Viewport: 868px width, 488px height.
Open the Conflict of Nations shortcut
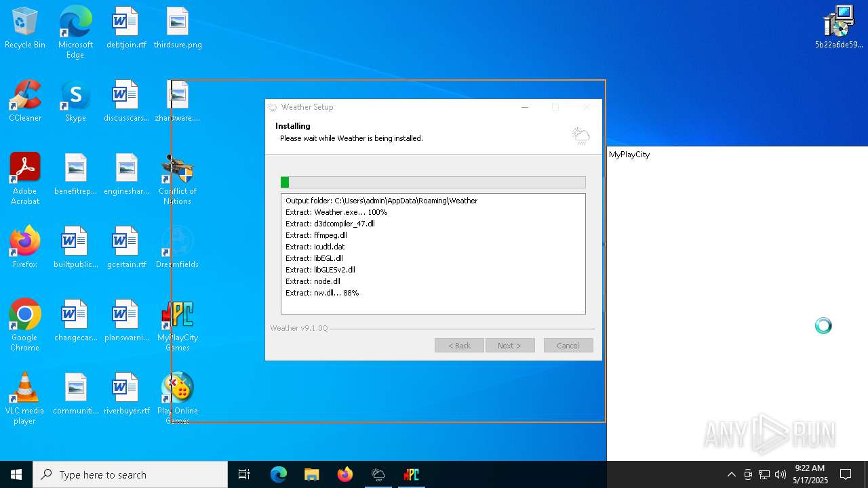click(x=178, y=179)
